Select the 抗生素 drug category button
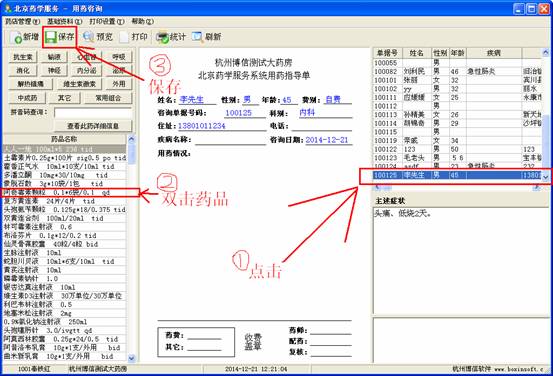 (23, 57)
